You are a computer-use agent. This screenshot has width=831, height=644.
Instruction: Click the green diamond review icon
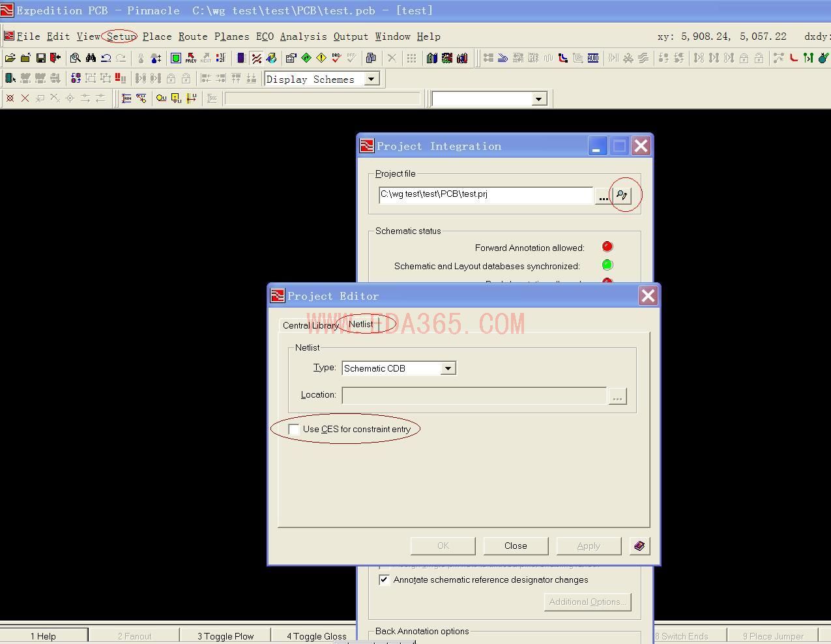tap(306, 58)
